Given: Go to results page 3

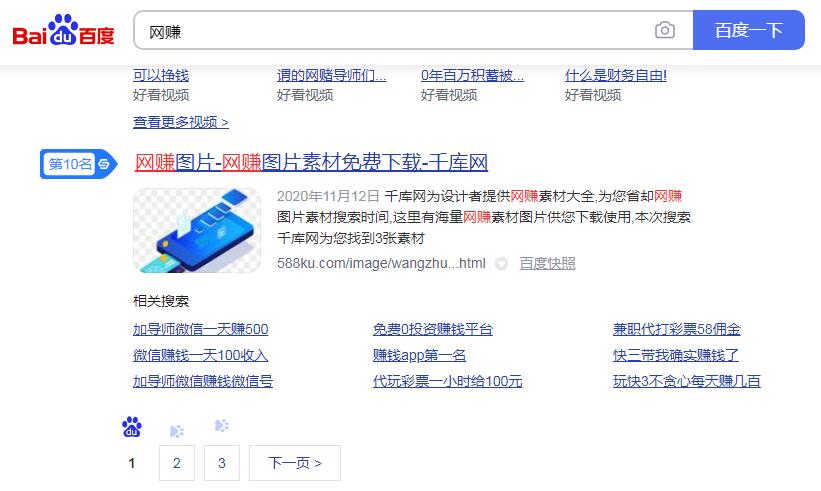Looking at the screenshot, I should click(222, 463).
